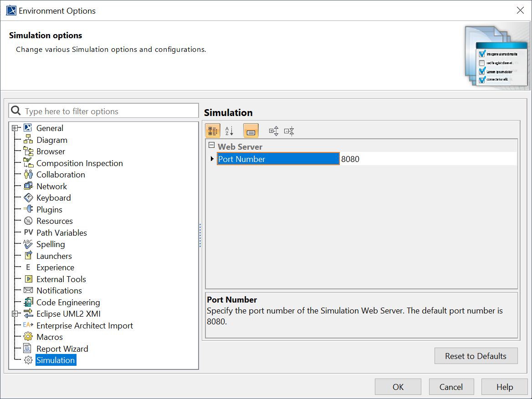Image resolution: width=532 pixels, height=399 pixels.
Task: Click the categorized view toolbar icon
Action: tap(213, 131)
